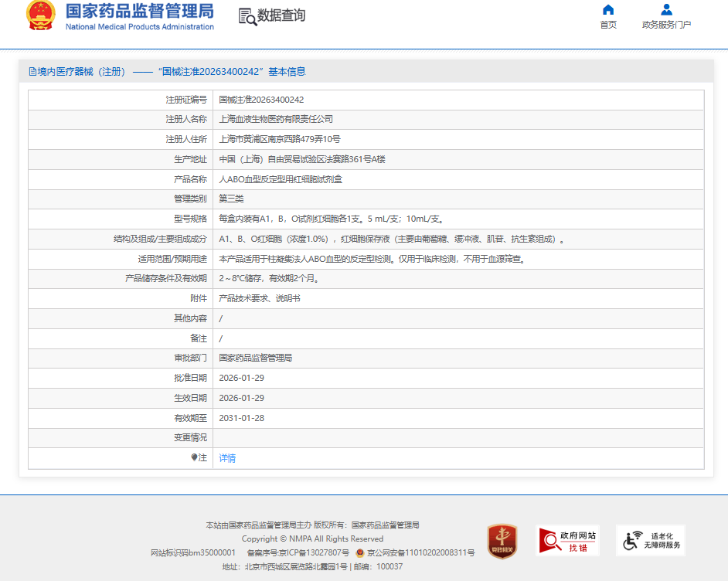
Task: Click the 国家药品监督管理局 title text
Action: (x=139, y=12)
